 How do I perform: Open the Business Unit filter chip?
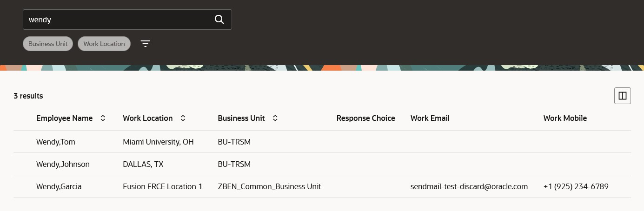pyautogui.click(x=48, y=44)
